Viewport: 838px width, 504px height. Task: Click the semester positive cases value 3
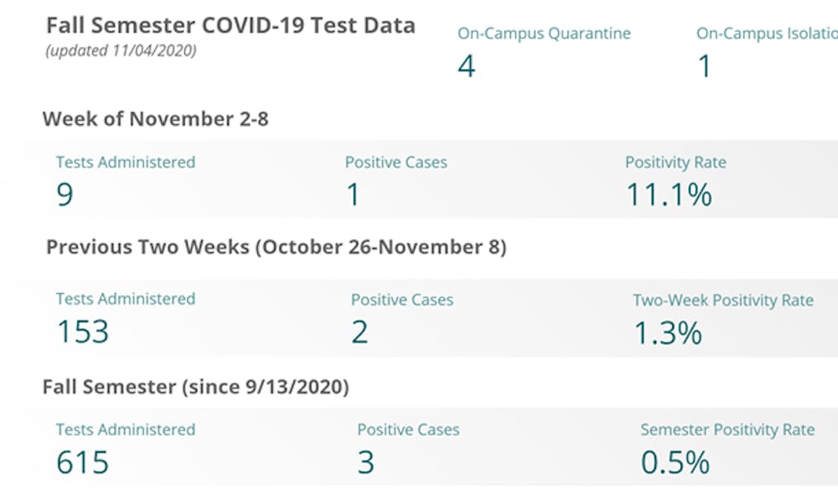[x=365, y=463]
